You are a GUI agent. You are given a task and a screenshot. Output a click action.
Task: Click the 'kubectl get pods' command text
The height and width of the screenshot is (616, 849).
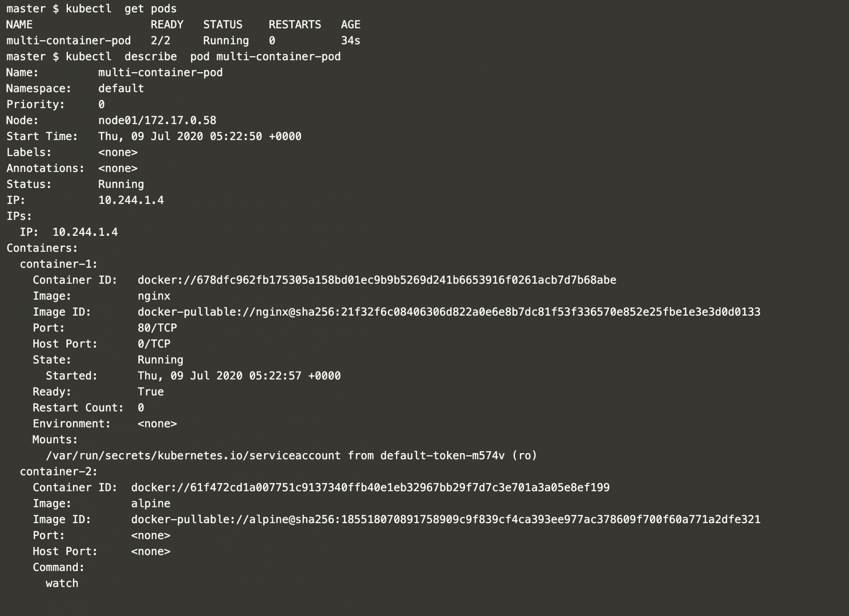coord(121,8)
